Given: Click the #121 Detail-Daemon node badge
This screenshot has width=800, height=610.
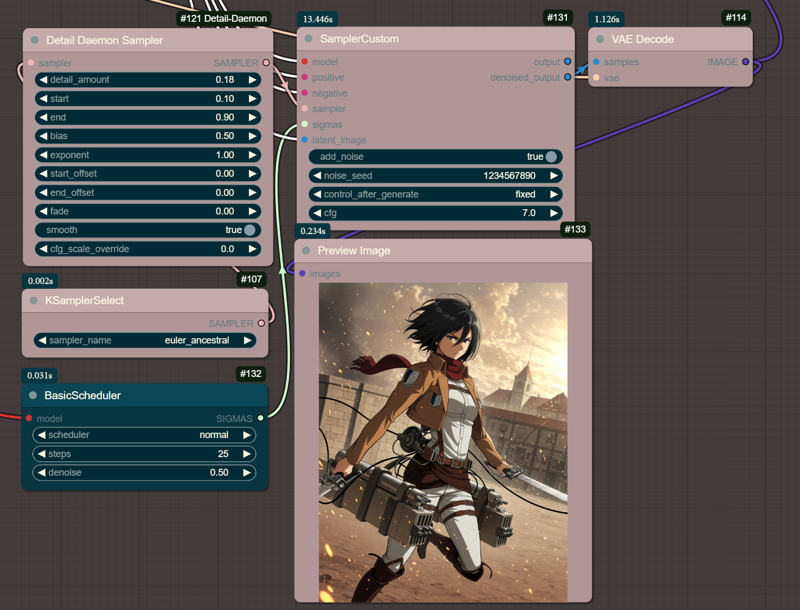Looking at the screenshot, I should click(223, 18).
